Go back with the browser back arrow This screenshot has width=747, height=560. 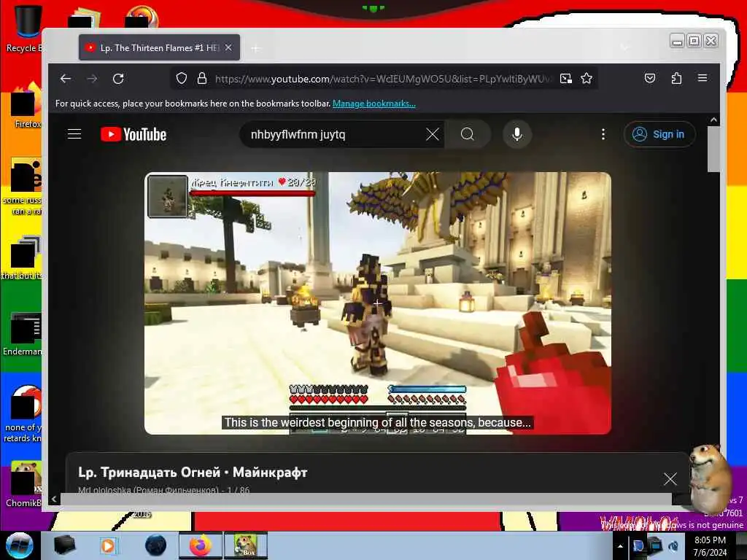[x=66, y=79]
